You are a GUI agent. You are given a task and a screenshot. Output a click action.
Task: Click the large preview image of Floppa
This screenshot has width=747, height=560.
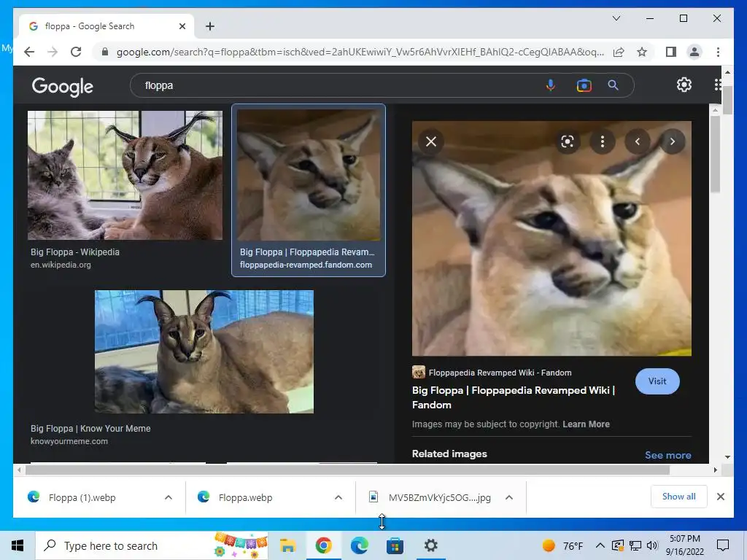pyautogui.click(x=551, y=238)
